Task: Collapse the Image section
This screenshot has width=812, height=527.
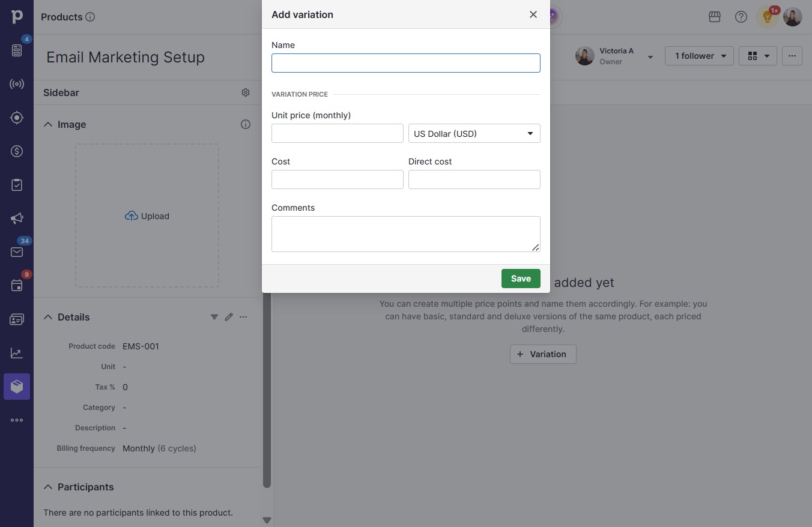Action: (x=48, y=124)
